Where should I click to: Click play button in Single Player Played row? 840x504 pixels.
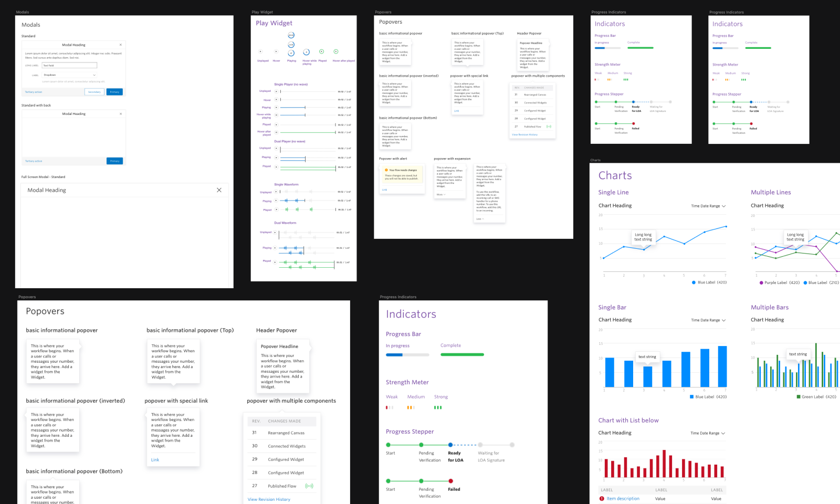tap(276, 125)
